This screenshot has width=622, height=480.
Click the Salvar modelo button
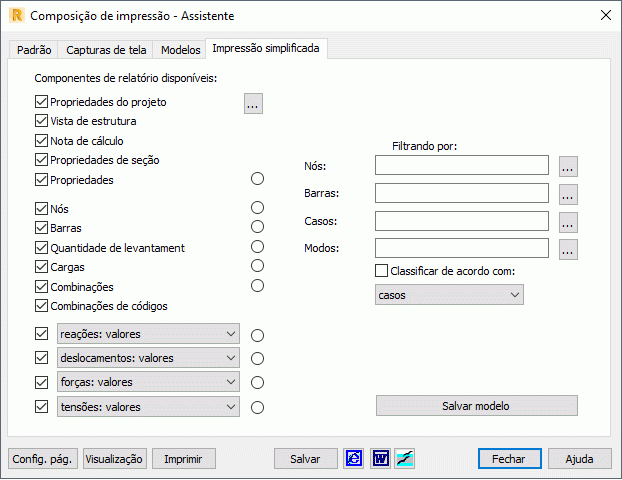(x=476, y=405)
